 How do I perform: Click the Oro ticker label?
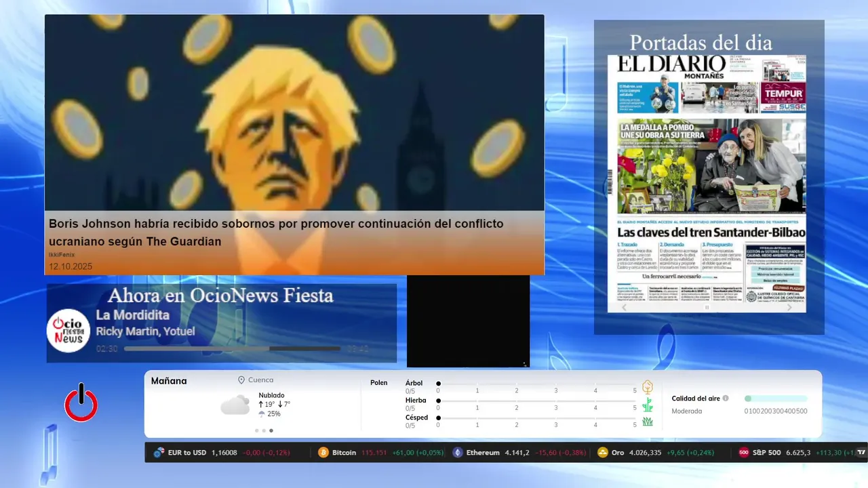[x=618, y=453]
